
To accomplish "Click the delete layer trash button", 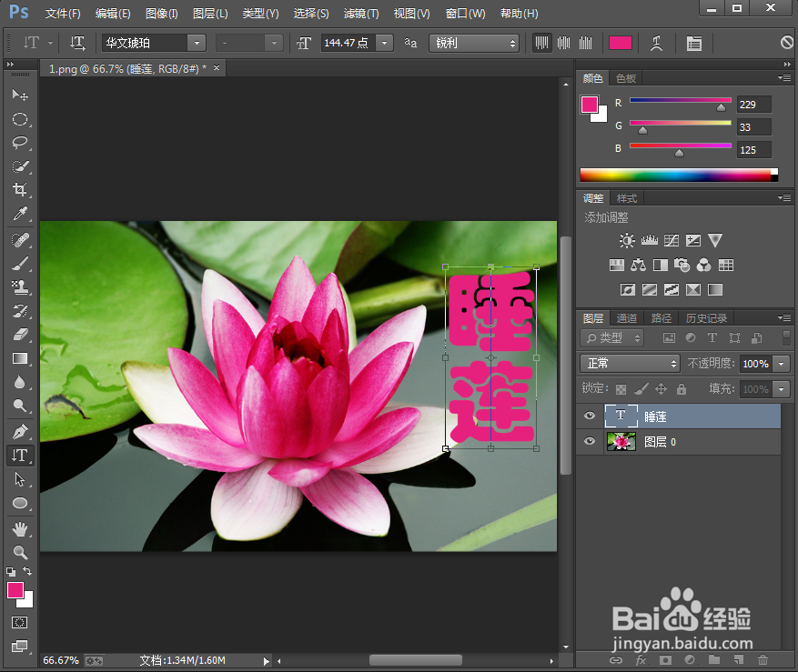I will 763,660.
